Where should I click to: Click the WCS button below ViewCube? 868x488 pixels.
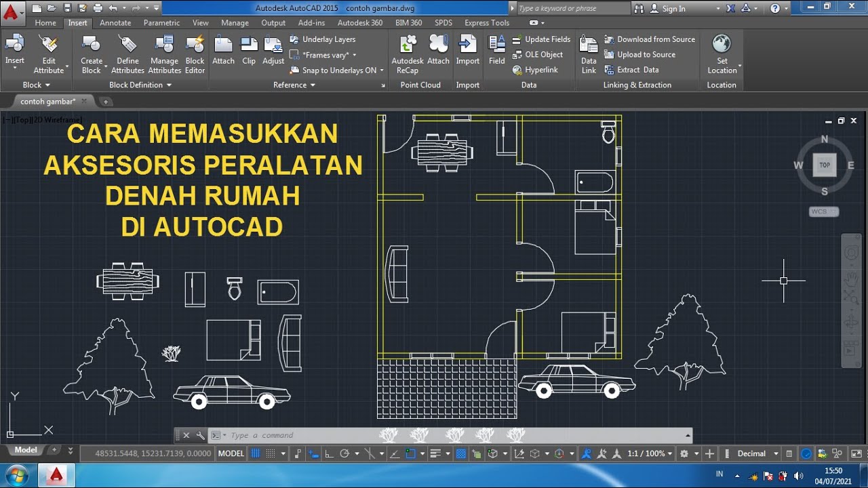(x=824, y=211)
